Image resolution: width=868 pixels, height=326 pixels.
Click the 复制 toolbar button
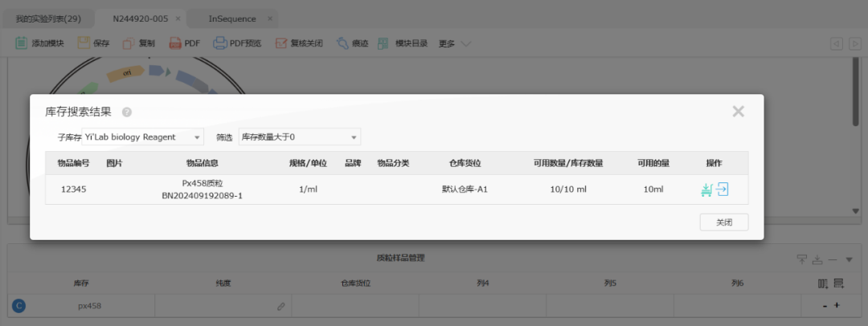pos(139,43)
